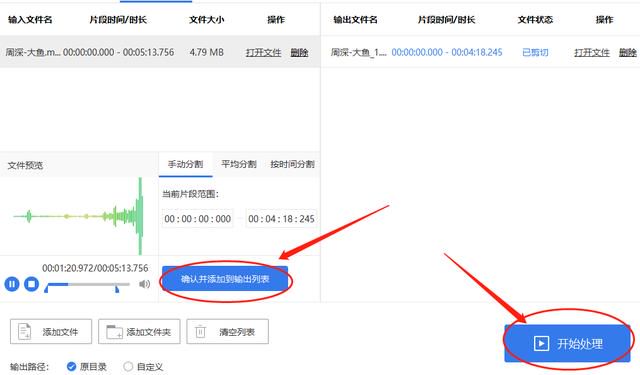Switch to 按时间分割 tab

point(292,164)
